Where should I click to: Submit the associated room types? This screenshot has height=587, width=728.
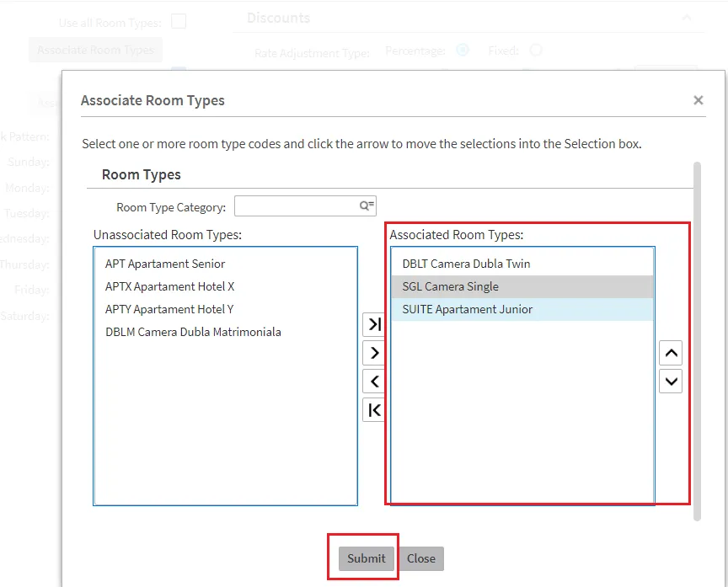click(x=367, y=558)
